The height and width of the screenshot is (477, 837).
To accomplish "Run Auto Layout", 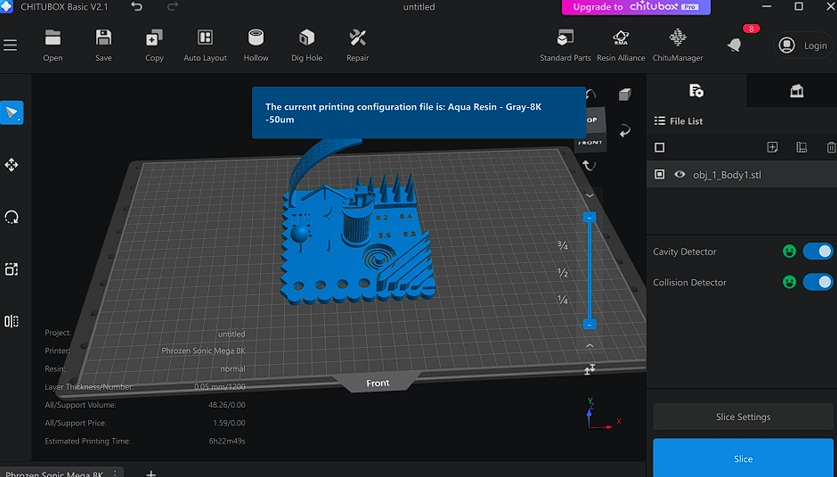I will point(205,45).
